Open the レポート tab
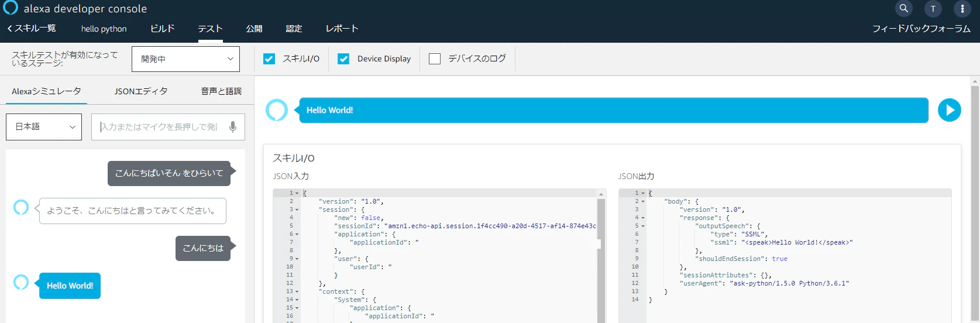Screen dimensions: 980x323 pos(342,28)
